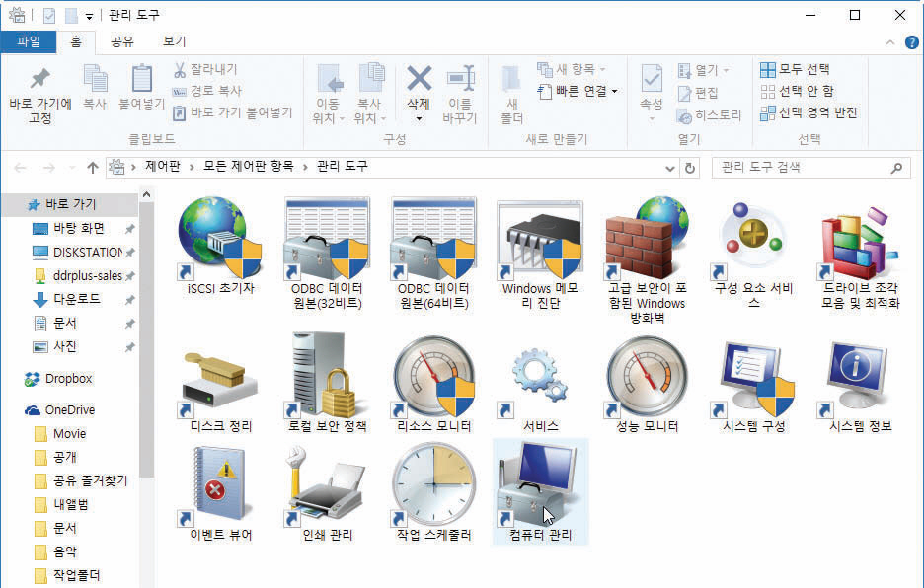Select DISKSTATION in navigation pane

point(78,253)
